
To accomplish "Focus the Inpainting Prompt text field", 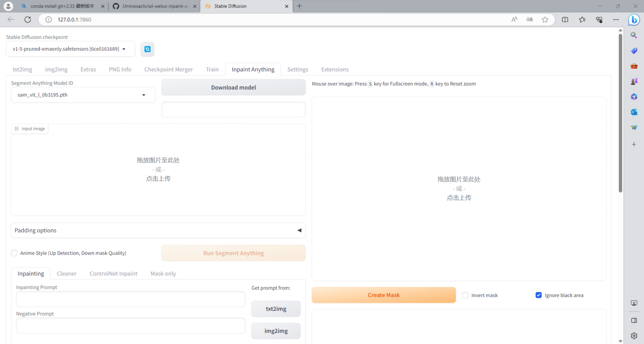I will tap(130, 300).
